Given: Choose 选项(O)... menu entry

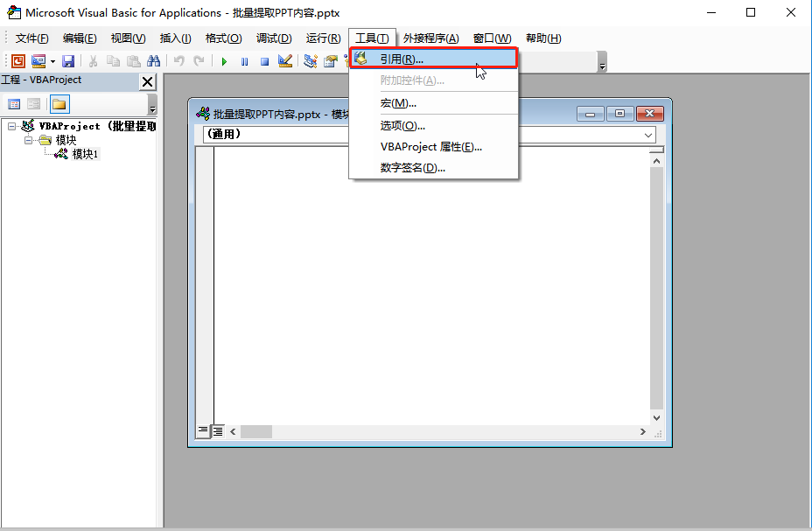Looking at the screenshot, I should pyautogui.click(x=433, y=125).
